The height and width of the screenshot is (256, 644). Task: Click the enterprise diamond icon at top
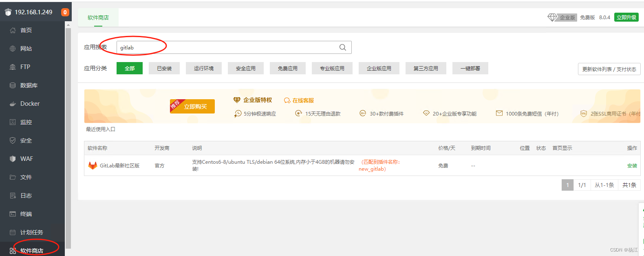point(552,17)
